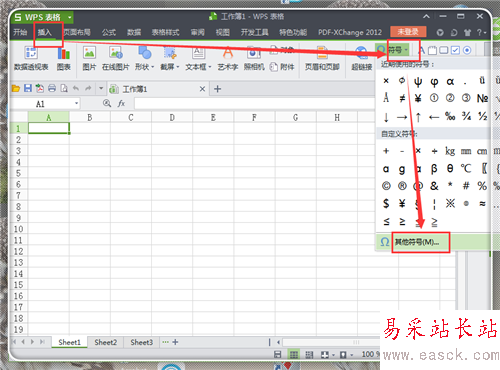Viewport: 500px width, 370px height.
Task: Click the 未登录 login button
Action: tap(408, 32)
